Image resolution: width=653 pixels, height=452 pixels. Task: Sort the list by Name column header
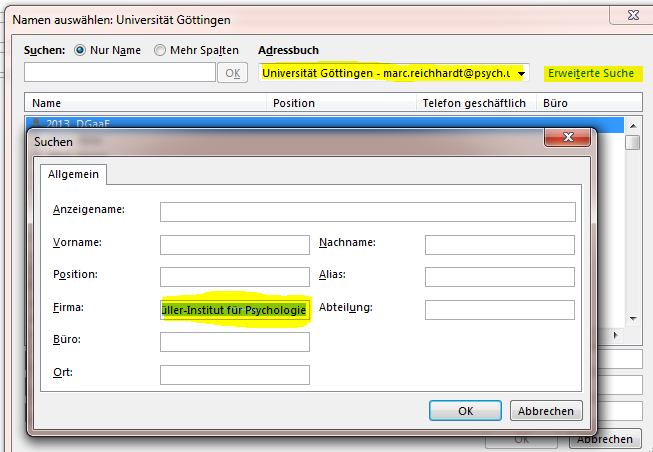click(x=145, y=103)
